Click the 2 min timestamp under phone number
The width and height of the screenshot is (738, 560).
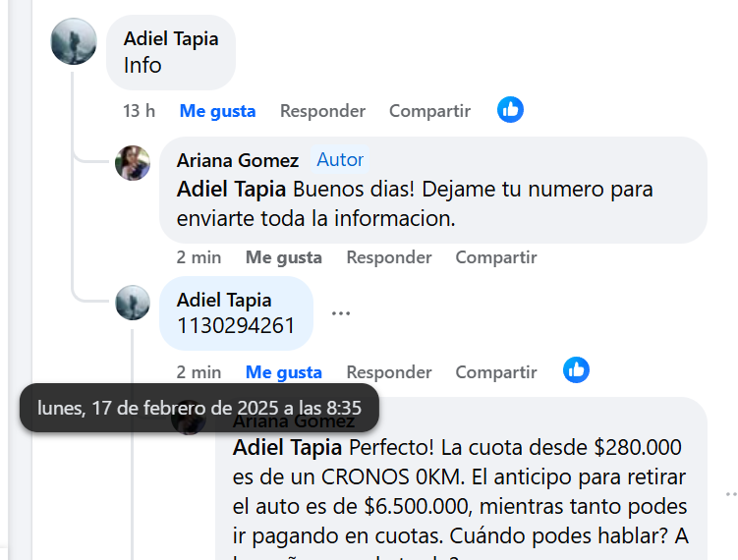[199, 372]
